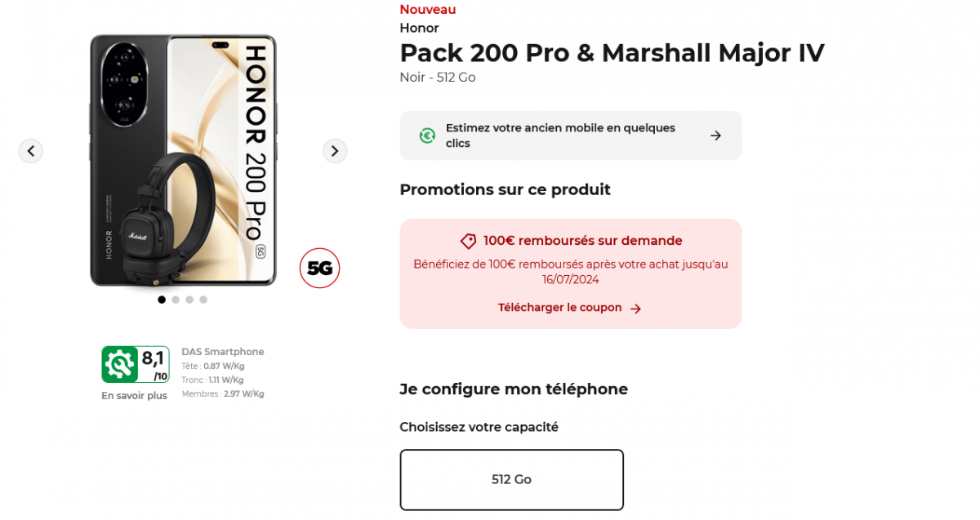
Task: Select the first carousel dot
Action: point(162,300)
